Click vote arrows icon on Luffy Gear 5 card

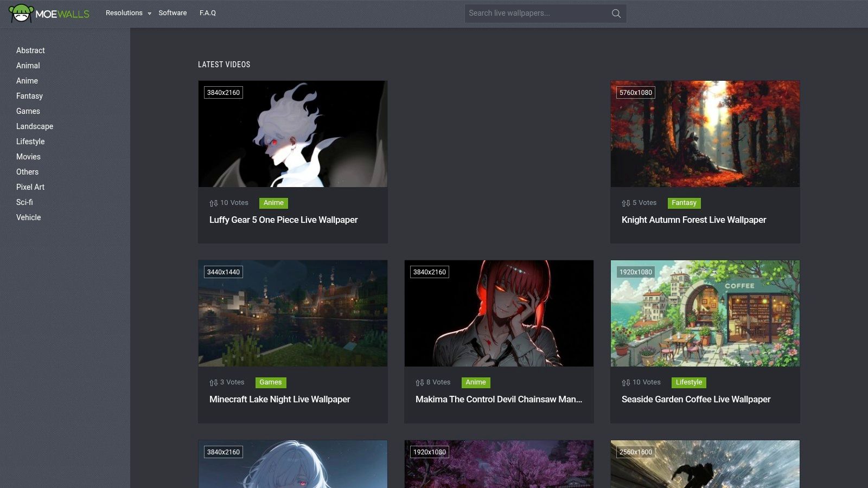[x=214, y=203]
